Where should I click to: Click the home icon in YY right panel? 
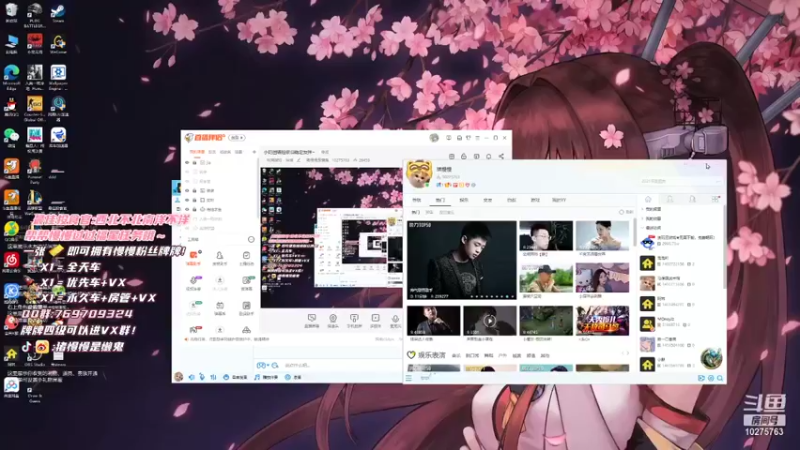pyautogui.click(x=648, y=199)
